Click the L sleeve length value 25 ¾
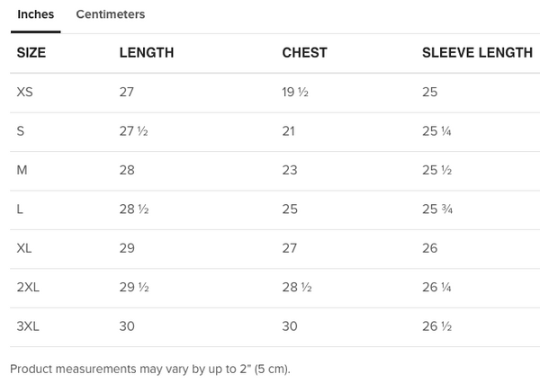 tap(436, 209)
